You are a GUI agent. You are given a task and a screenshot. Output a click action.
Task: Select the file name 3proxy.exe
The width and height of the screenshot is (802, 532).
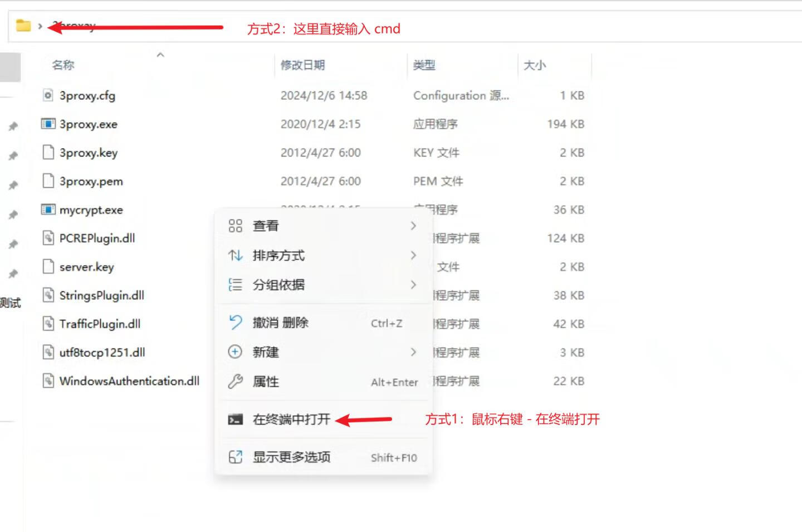coord(89,124)
